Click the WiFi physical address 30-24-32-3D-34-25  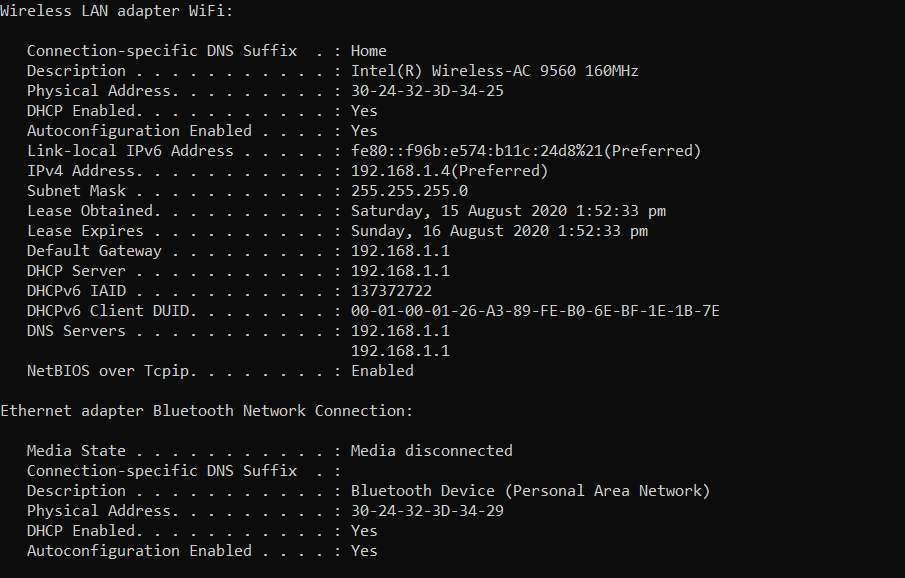point(427,91)
